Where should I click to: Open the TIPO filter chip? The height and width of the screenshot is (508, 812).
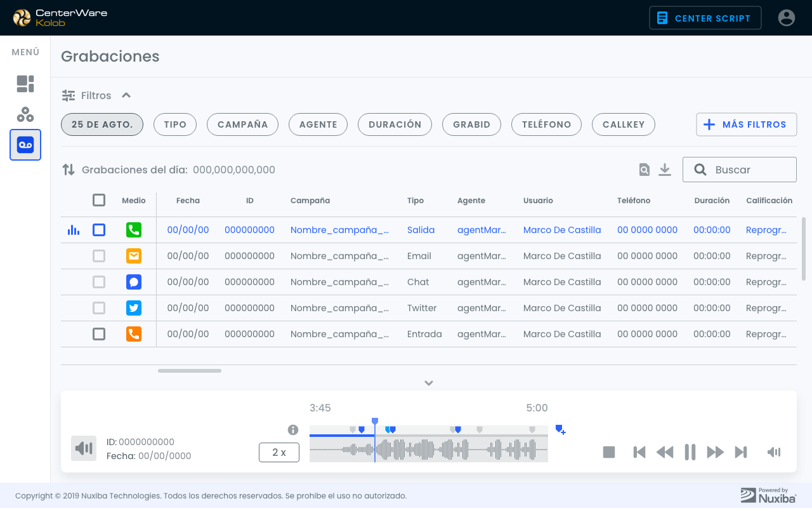click(x=175, y=124)
